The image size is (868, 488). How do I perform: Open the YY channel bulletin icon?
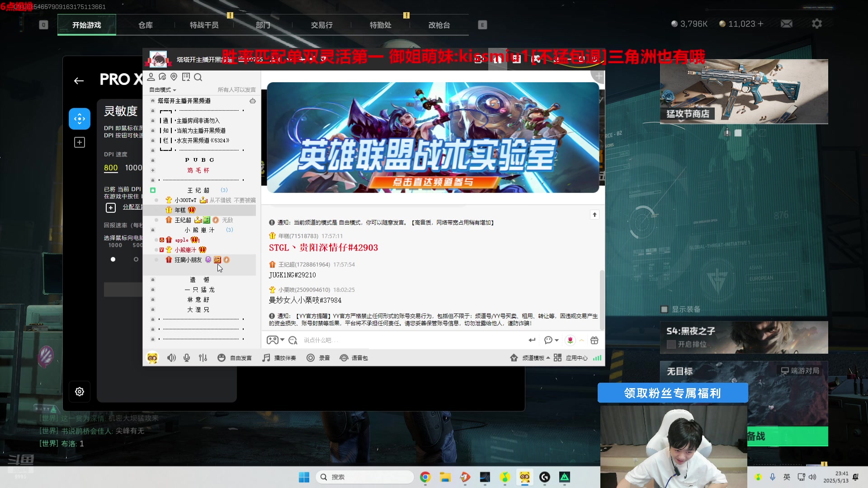(186, 77)
